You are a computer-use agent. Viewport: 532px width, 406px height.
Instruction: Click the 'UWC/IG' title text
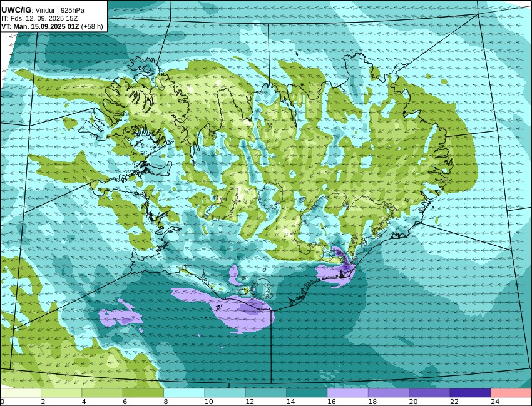[x=16, y=10]
